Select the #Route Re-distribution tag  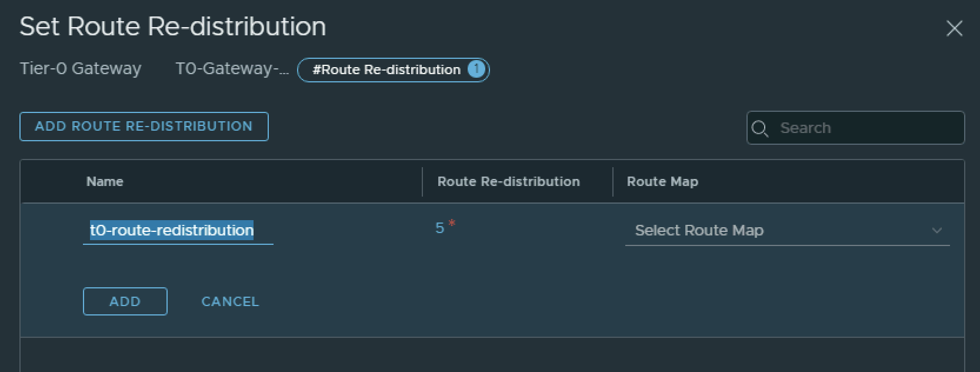pyautogui.click(x=386, y=69)
